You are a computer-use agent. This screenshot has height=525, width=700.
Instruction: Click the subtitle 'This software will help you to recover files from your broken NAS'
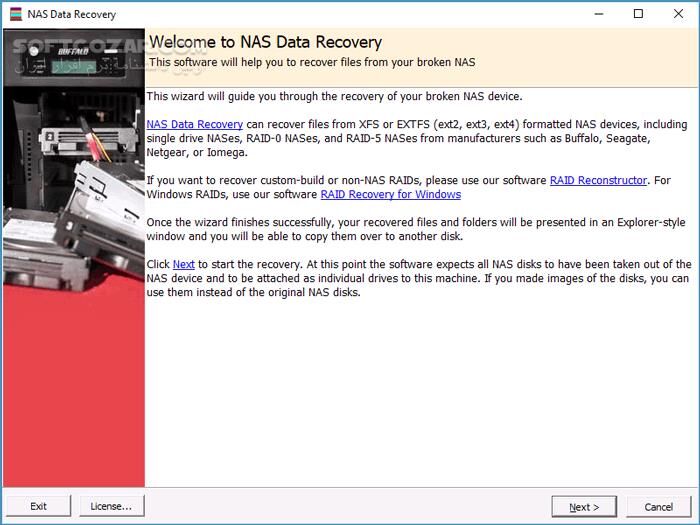pyautogui.click(x=312, y=62)
